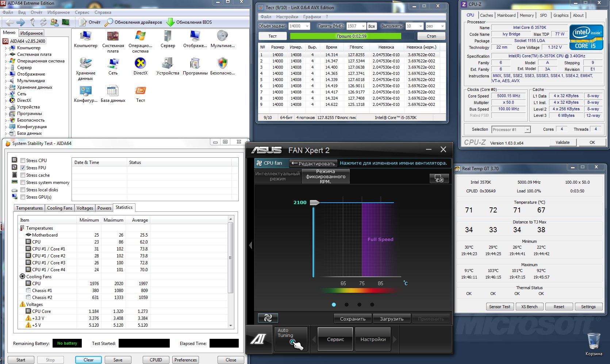
Task: Enable the Stress GPU(s) checkbox
Action: point(23,197)
